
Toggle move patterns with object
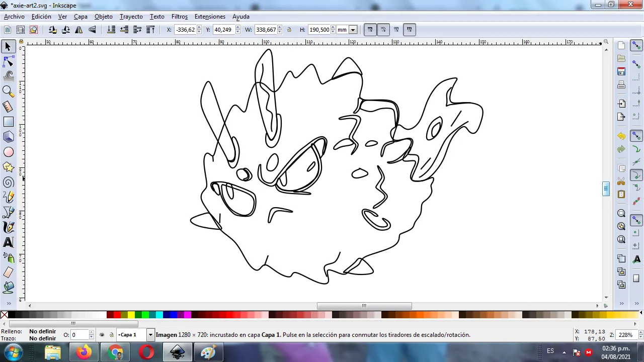coord(409,30)
